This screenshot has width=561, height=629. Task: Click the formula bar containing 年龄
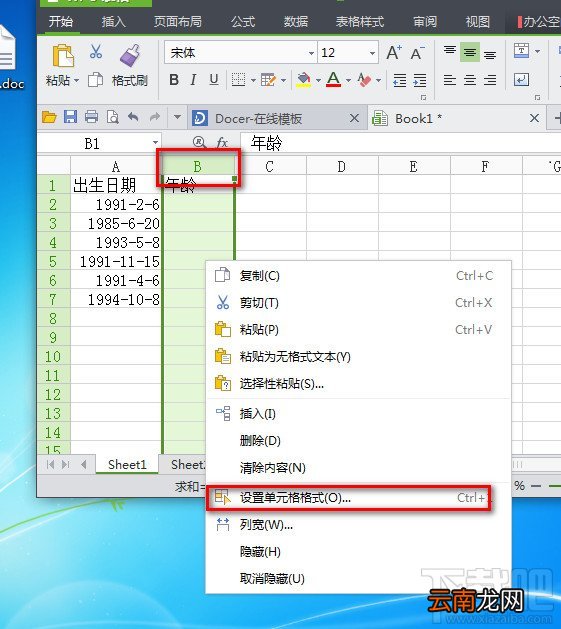tap(400, 143)
